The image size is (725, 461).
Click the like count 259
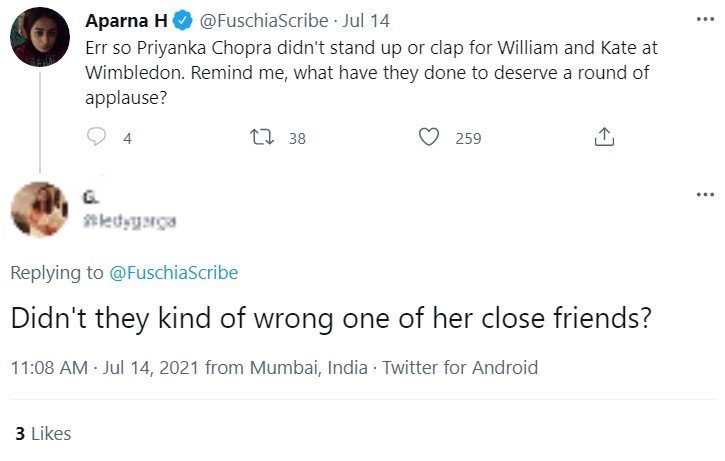tap(468, 138)
